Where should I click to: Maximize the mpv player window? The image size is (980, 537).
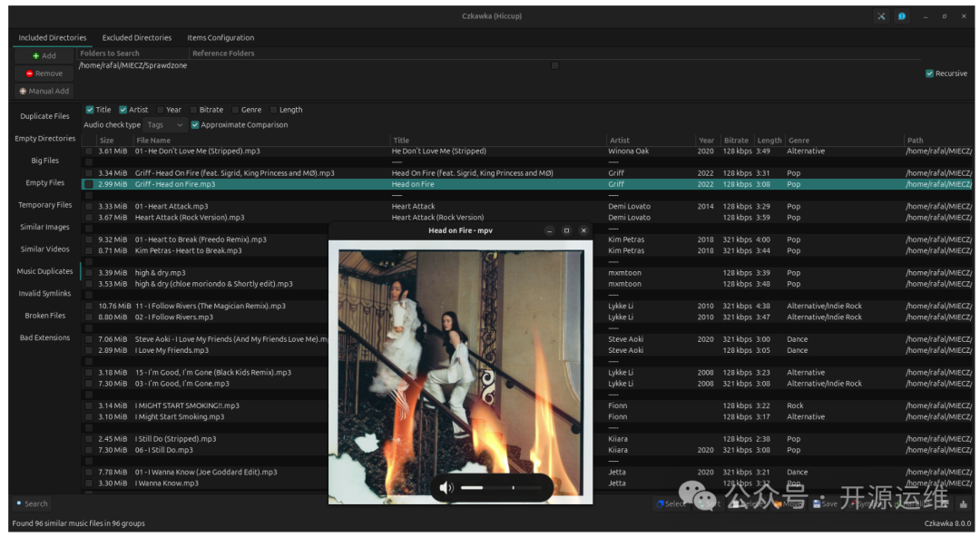click(566, 230)
